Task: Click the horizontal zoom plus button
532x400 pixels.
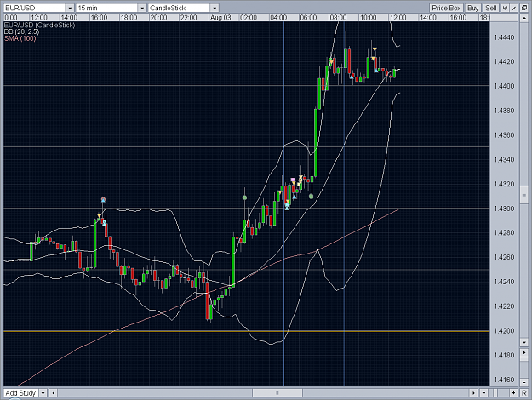Action: [513, 393]
